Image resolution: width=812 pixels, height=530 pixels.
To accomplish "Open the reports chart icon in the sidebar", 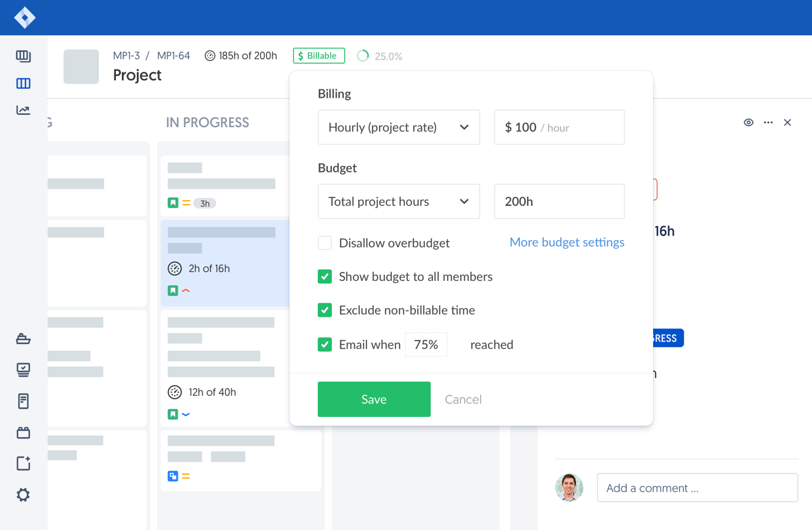I will (24, 110).
